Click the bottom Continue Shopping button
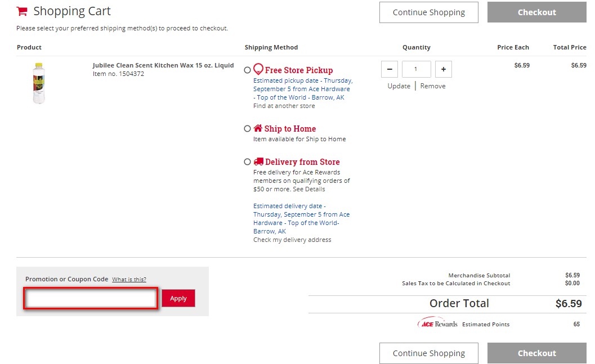 tap(429, 353)
